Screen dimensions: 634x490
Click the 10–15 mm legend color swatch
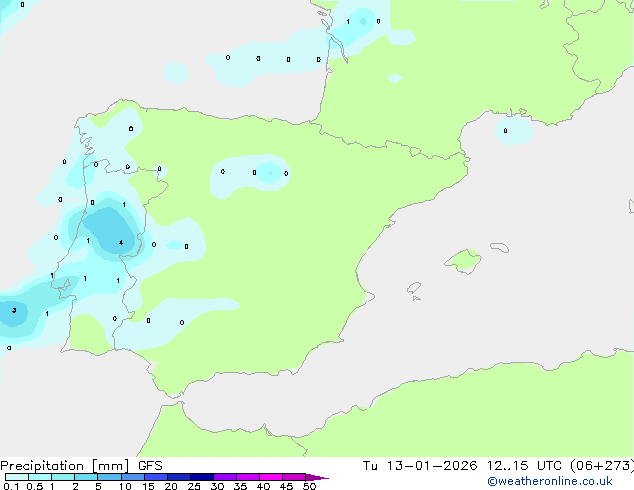133,477
